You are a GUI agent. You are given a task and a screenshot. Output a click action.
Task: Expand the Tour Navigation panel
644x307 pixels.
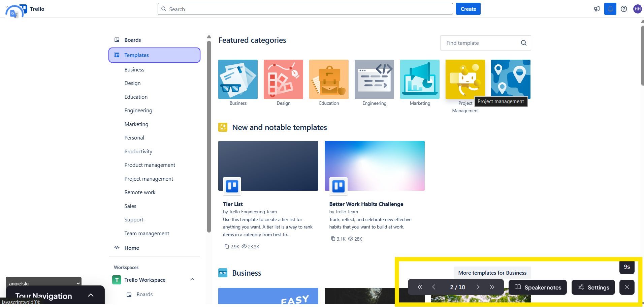point(91,295)
